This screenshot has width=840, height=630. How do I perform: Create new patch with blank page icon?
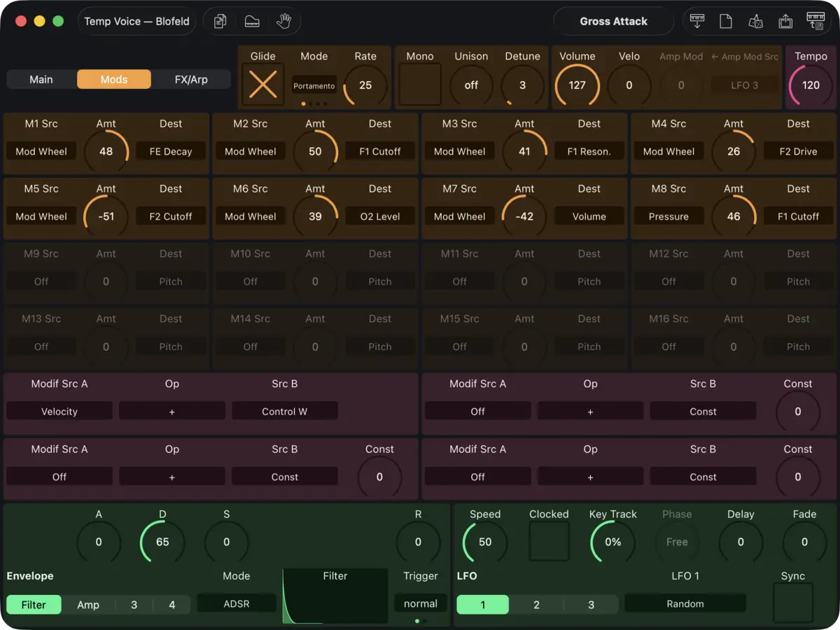coord(726,22)
